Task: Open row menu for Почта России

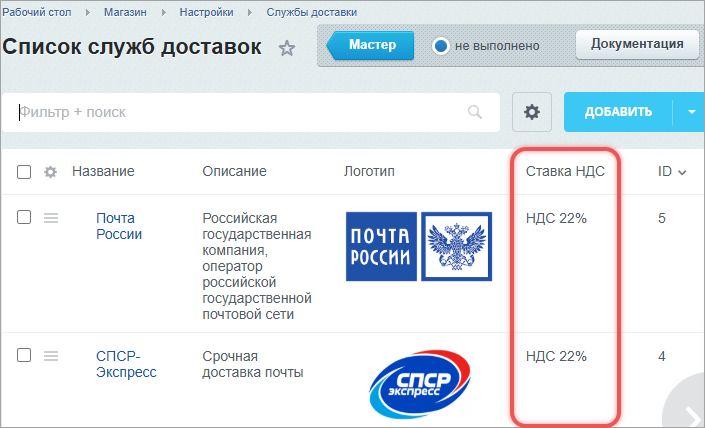Action: click(52, 218)
